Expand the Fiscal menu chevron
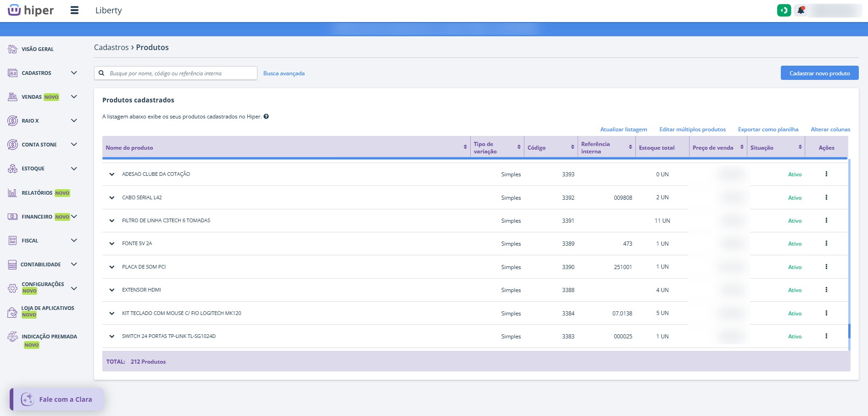Image resolution: width=868 pixels, height=416 pixels. pos(74,240)
